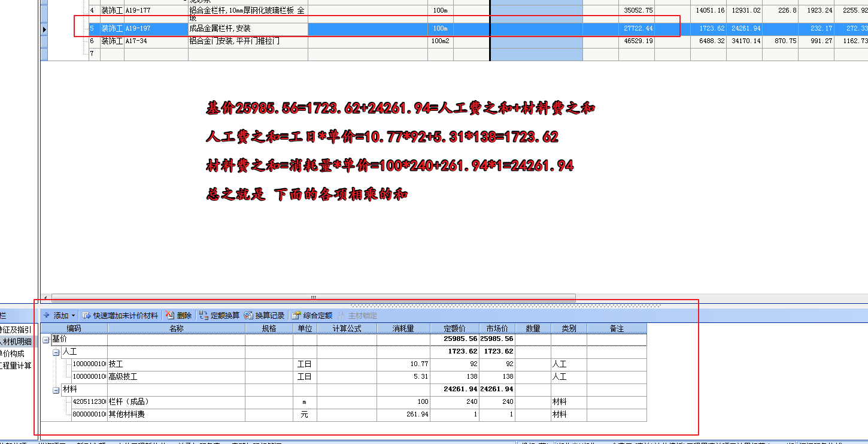Click the 备注 column header
Viewport: 868px width, 444px height.
617,328
